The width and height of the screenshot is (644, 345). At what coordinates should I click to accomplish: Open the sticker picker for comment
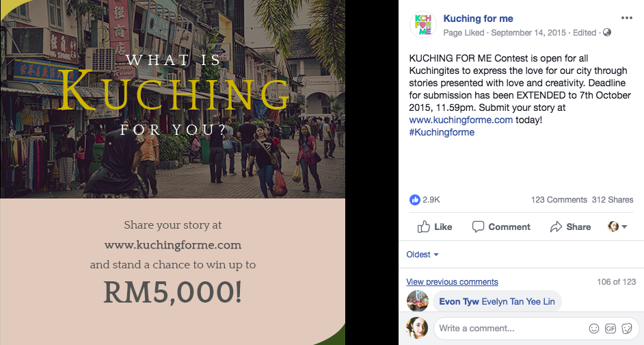[627, 329]
